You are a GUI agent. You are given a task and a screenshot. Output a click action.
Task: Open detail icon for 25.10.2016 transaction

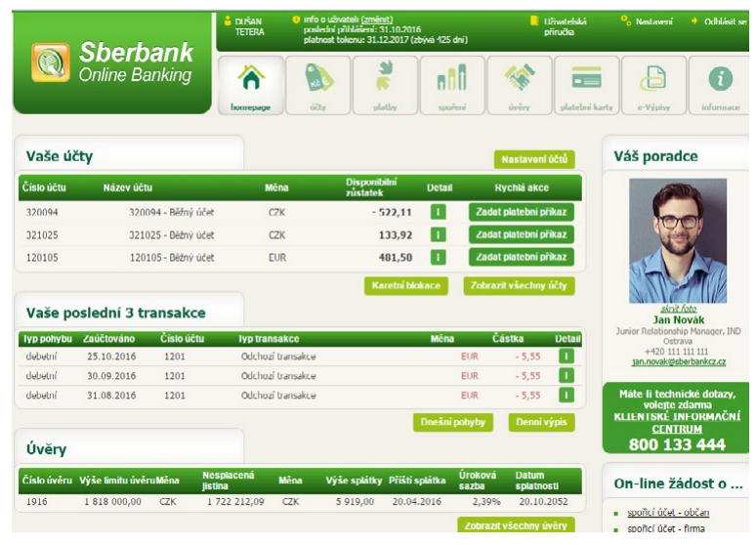(567, 356)
